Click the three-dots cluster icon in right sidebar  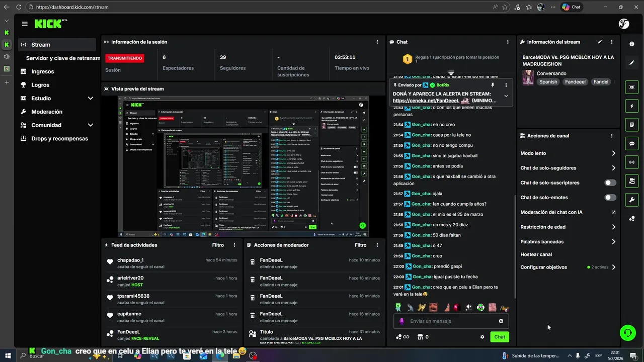tap(632, 219)
